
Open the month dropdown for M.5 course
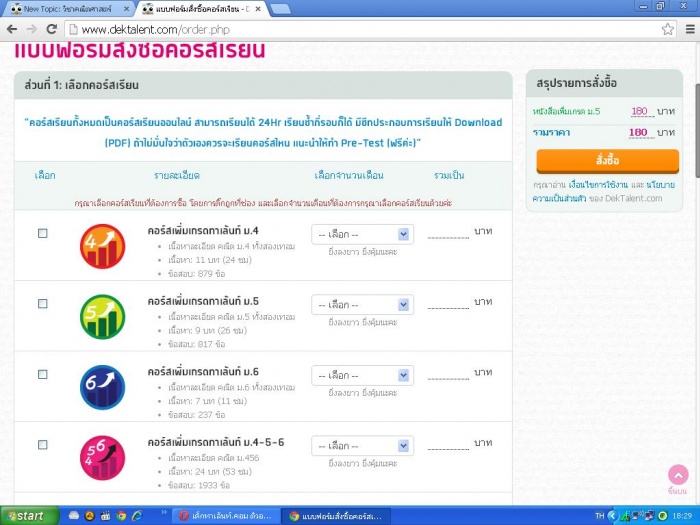point(362,304)
